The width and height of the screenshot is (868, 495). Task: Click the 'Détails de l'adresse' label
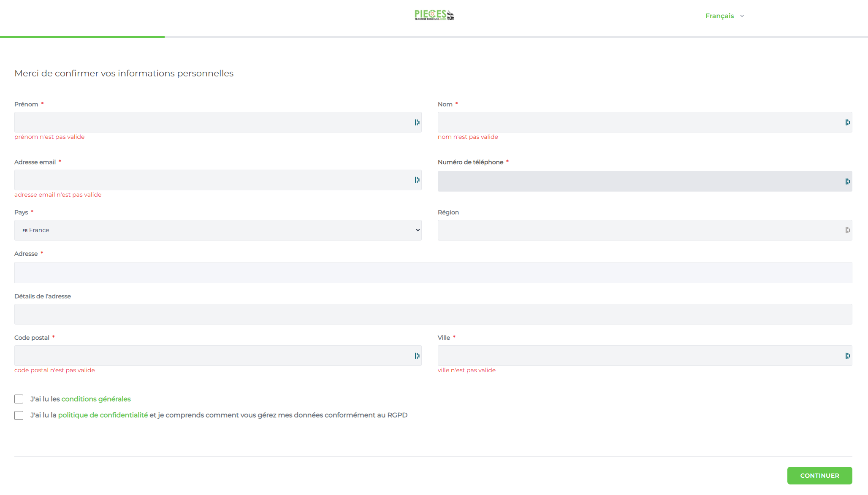[x=43, y=296]
